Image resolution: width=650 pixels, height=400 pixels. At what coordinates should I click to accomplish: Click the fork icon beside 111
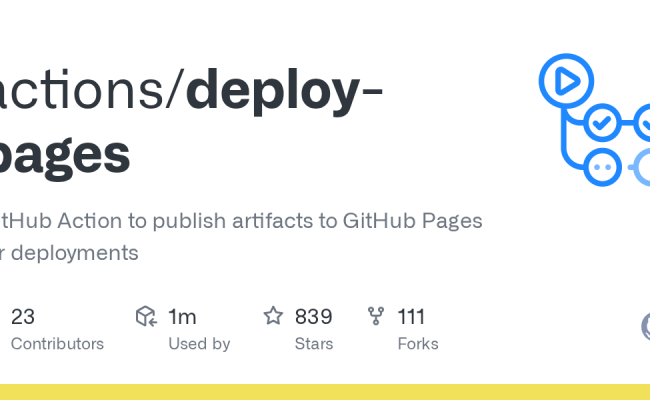tap(376, 316)
